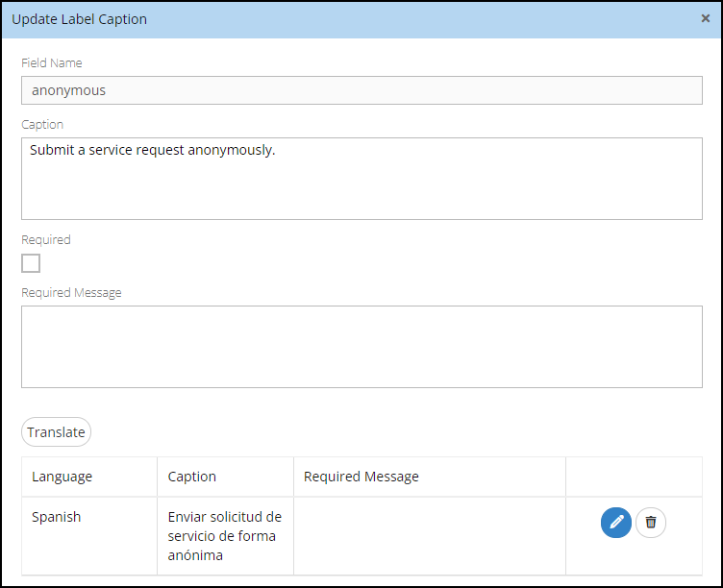Click into the Caption text area
The image size is (723, 588).
point(361,179)
